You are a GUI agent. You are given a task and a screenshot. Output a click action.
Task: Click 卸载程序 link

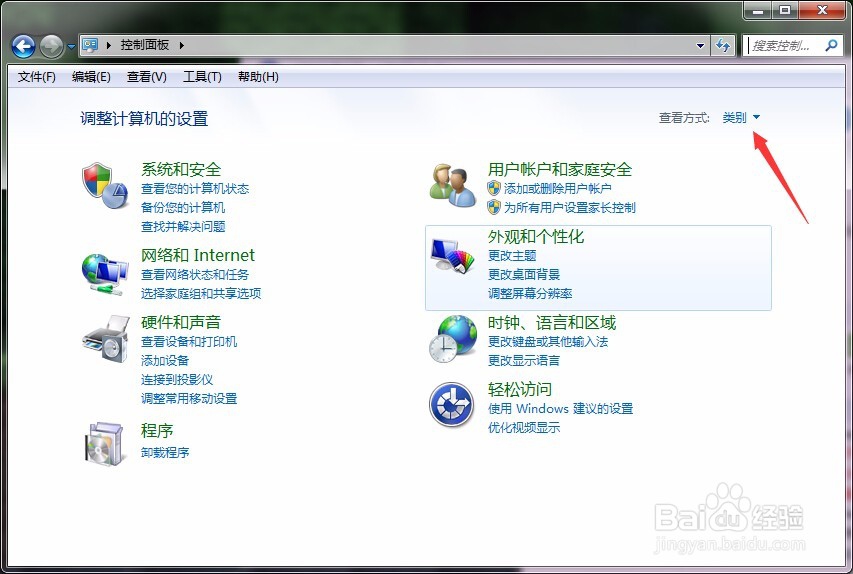tap(165, 452)
